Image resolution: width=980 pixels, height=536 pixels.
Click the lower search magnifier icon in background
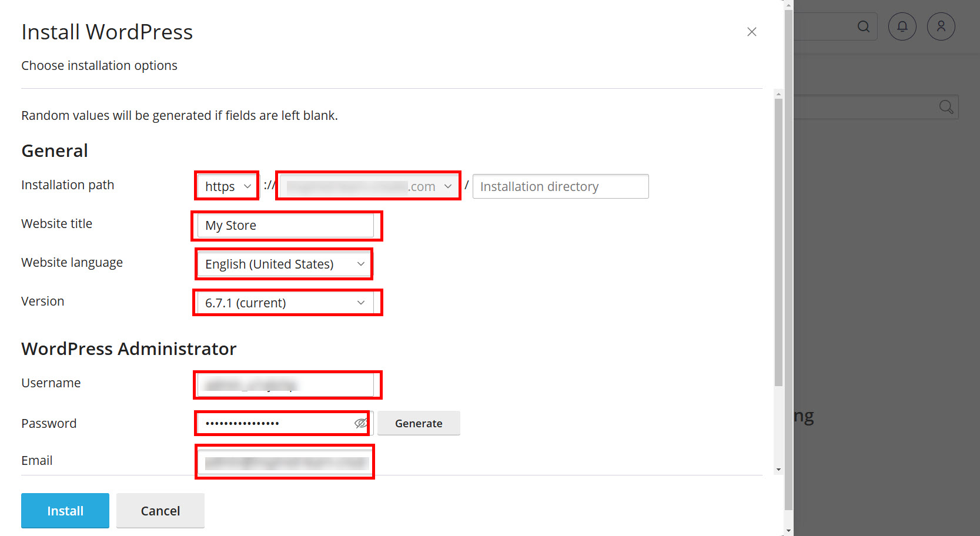tap(946, 107)
